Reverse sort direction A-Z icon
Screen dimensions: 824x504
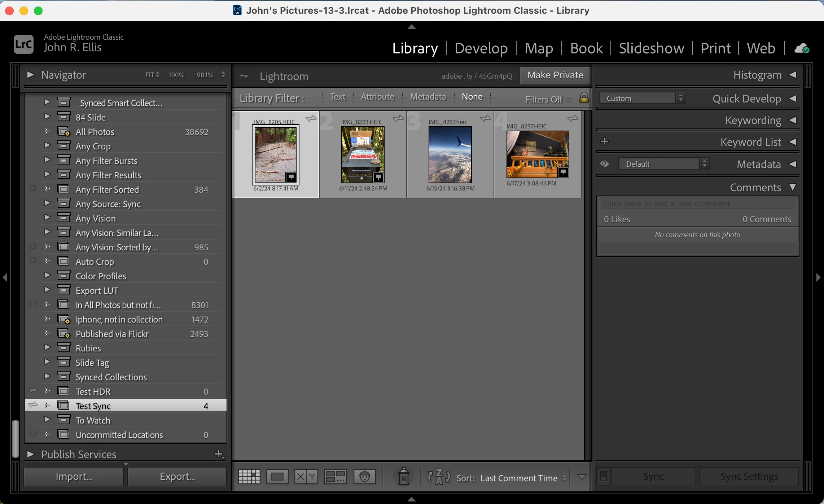(439, 477)
